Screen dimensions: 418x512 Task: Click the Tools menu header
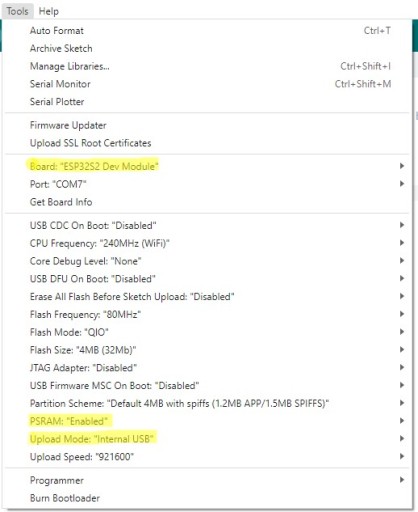pyautogui.click(x=17, y=11)
